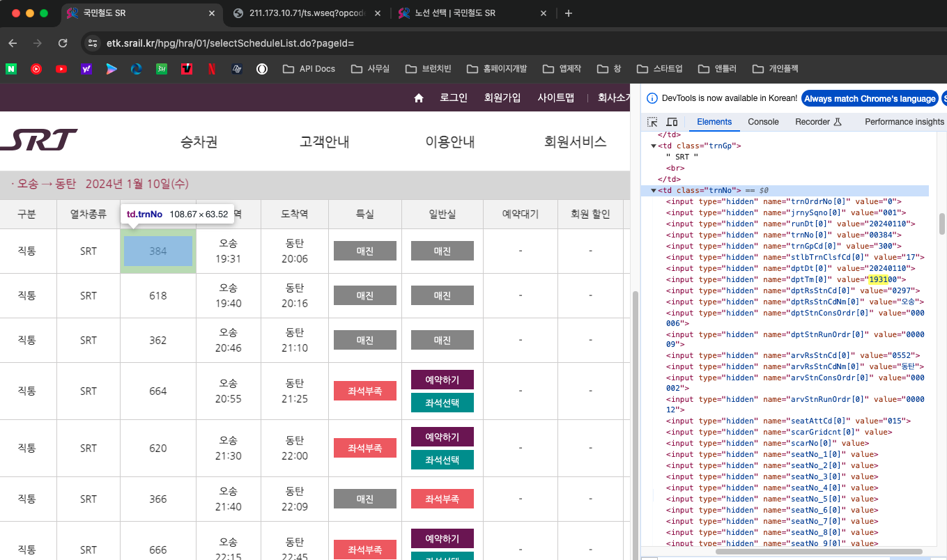
Task: Click 예약하기 for train 664
Action: (x=442, y=380)
